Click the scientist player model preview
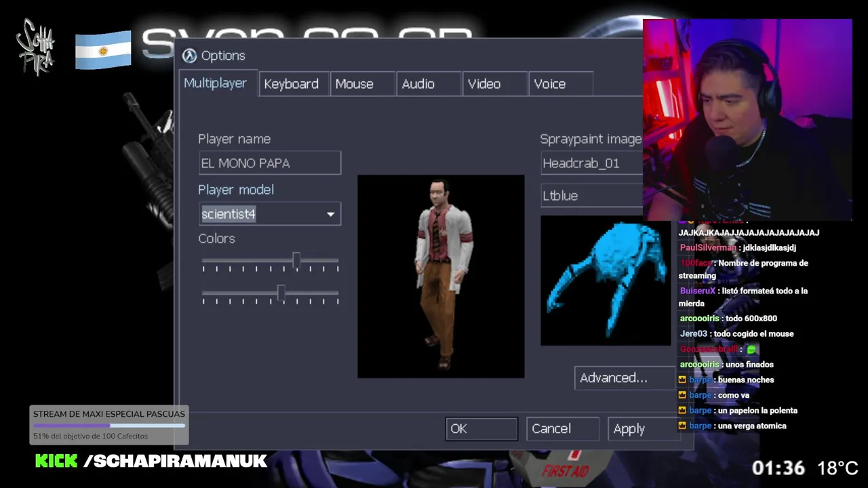 [441, 277]
